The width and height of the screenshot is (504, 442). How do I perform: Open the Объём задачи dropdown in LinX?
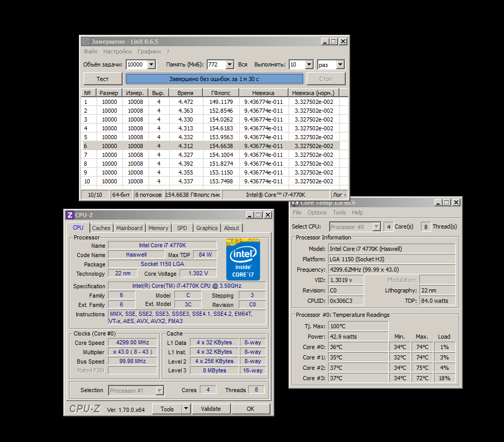pos(152,64)
